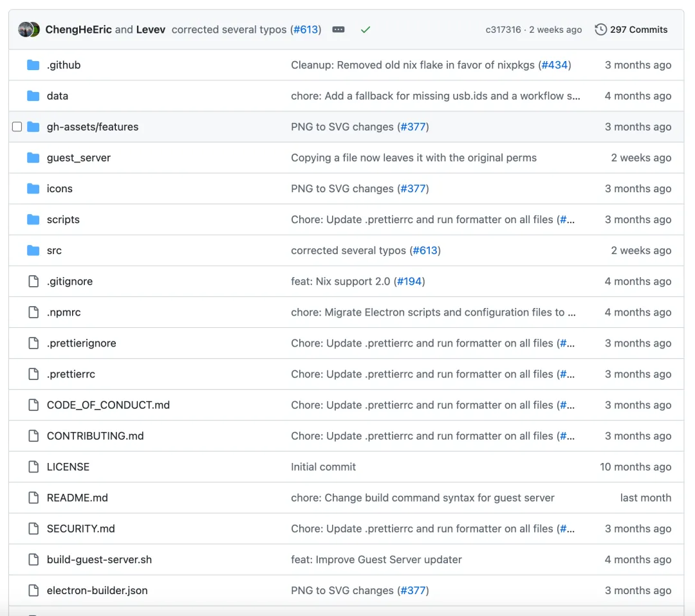
Task: Click the README.md file icon
Action: tap(33, 498)
